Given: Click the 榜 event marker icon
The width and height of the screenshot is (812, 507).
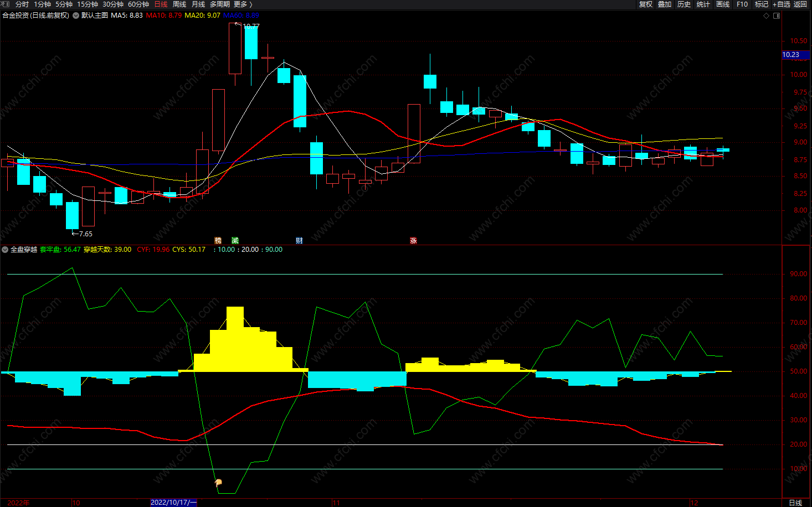Looking at the screenshot, I should coord(218,241).
